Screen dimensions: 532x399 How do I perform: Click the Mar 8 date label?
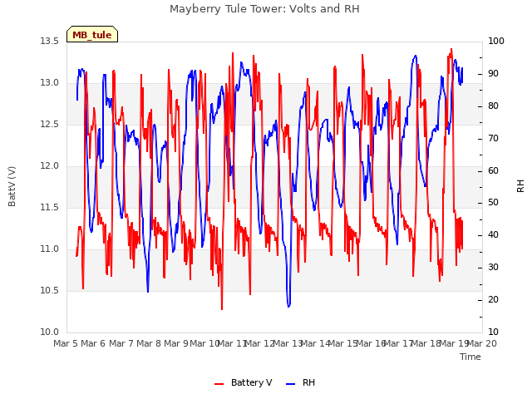149,343
